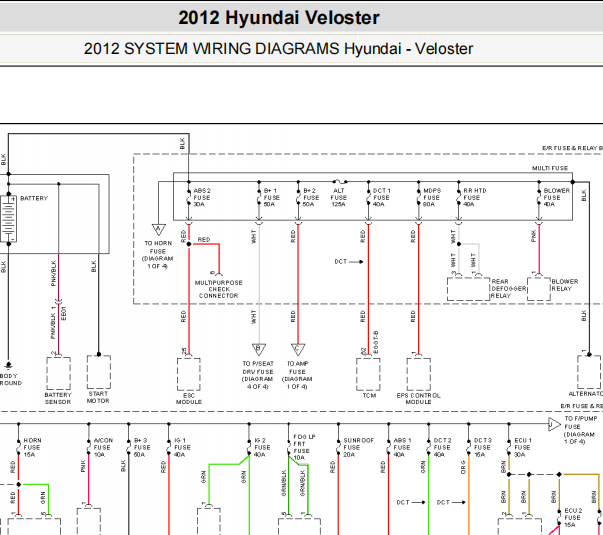The image size is (603, 535).
Task: Click the "PNK" wire label above blower relay
Action: pos(533,236)
